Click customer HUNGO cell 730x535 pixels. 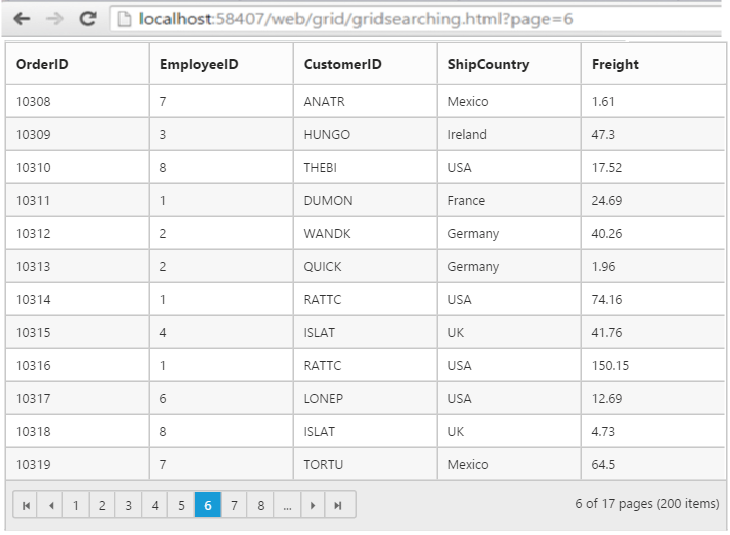tap(365, 134)
